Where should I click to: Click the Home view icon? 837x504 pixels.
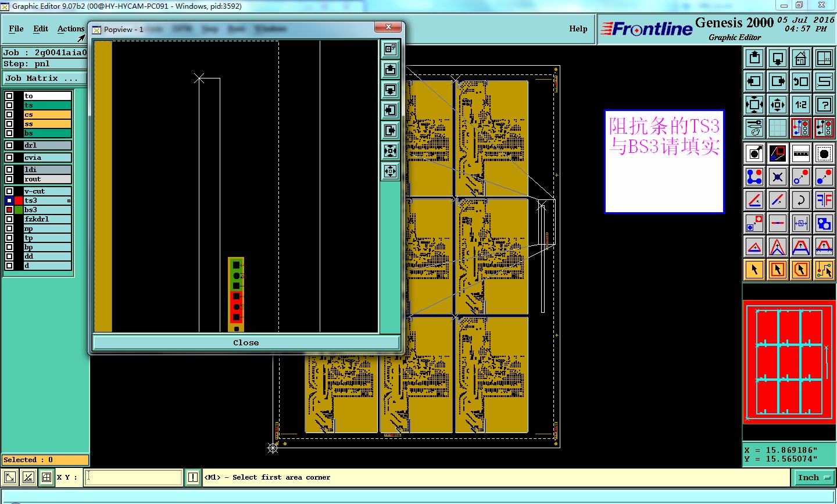(800, 58)
